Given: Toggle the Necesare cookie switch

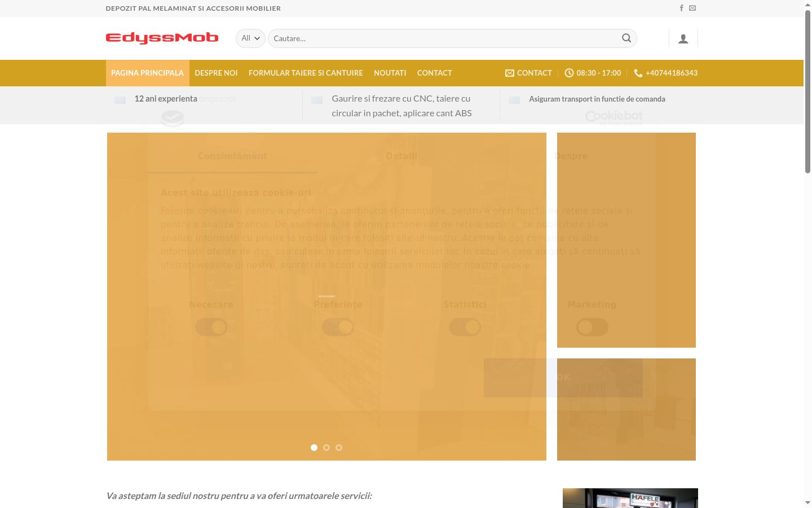Looking at the screenshot, I should click(x=211, y=327).
